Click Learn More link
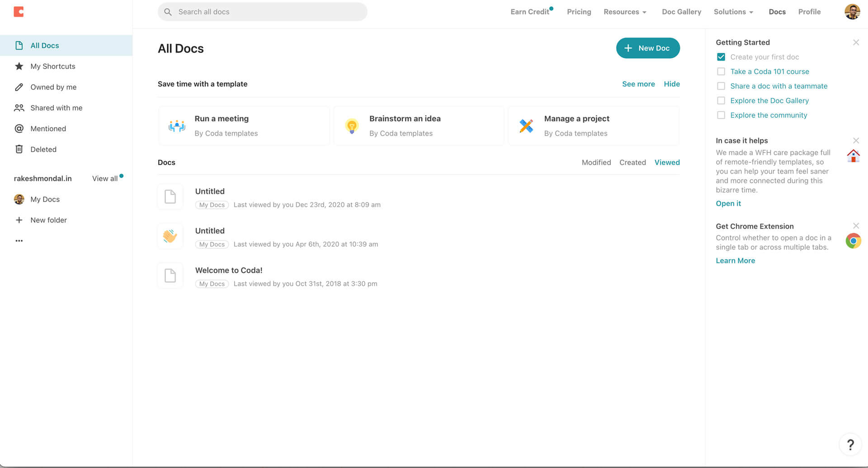 (735, 260)
